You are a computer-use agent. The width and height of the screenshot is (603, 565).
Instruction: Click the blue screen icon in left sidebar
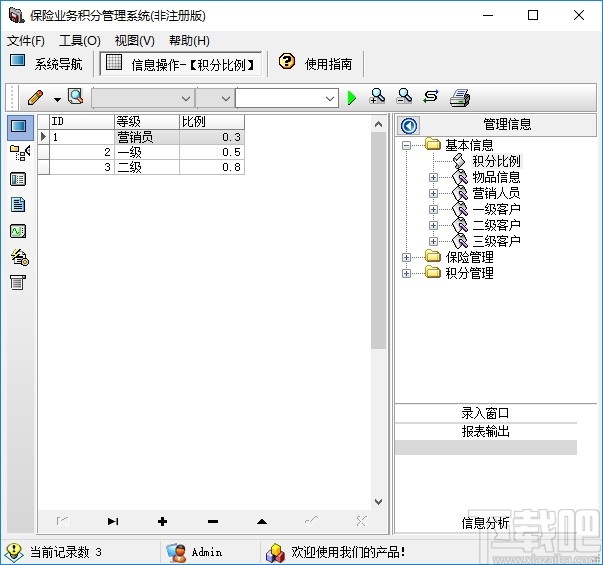[19, 127]
